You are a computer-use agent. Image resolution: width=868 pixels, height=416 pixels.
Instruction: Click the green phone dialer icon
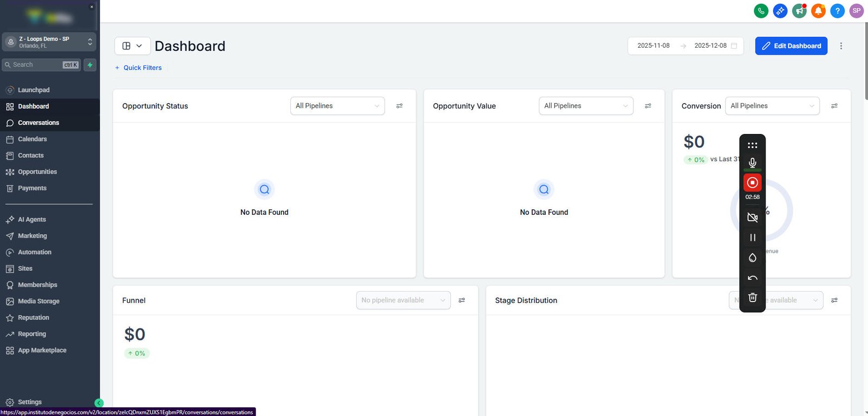point(761,11)
